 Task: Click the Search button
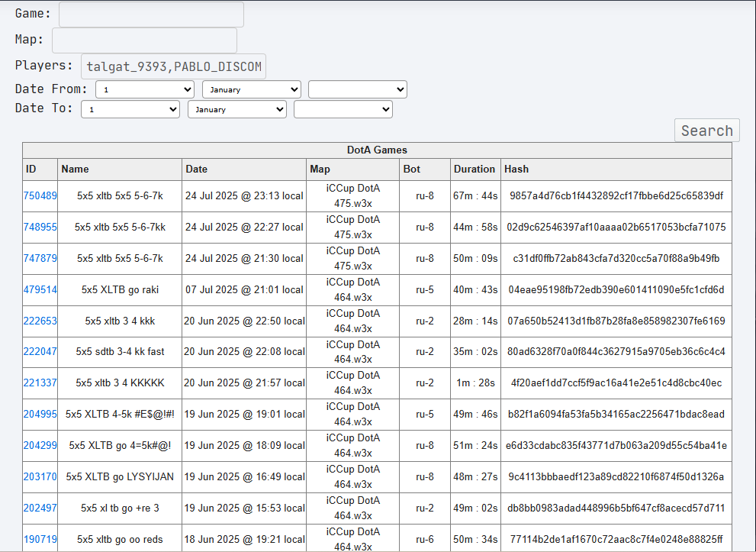point(707,131)
